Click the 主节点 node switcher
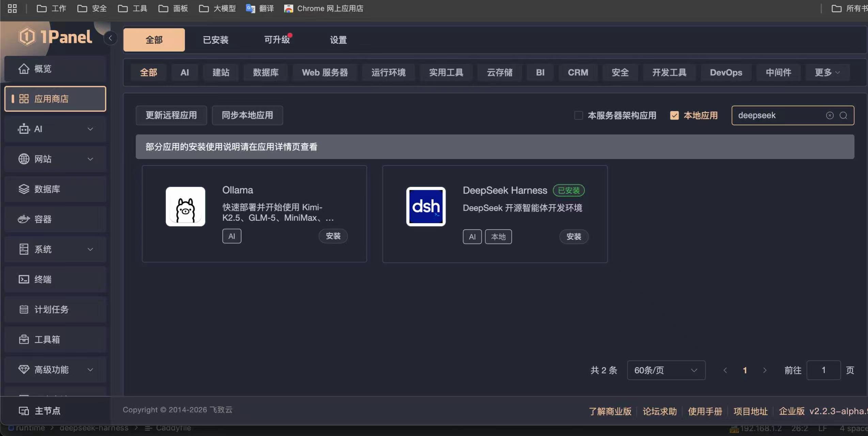 click(x=40, y=411)
